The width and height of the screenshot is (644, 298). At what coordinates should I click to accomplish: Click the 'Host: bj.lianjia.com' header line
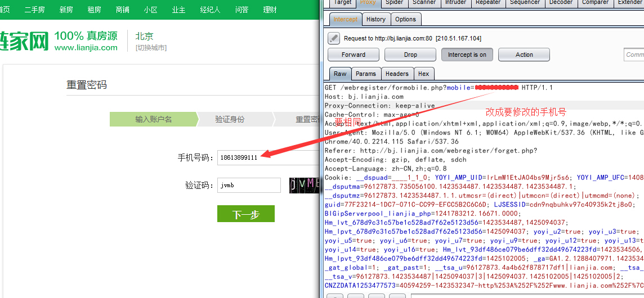pos(364,97)
